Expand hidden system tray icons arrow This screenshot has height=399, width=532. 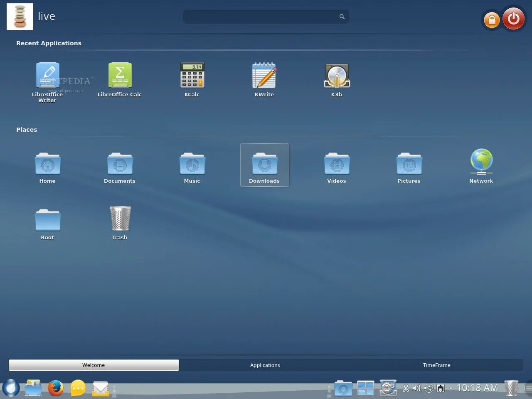pos(451,388)
